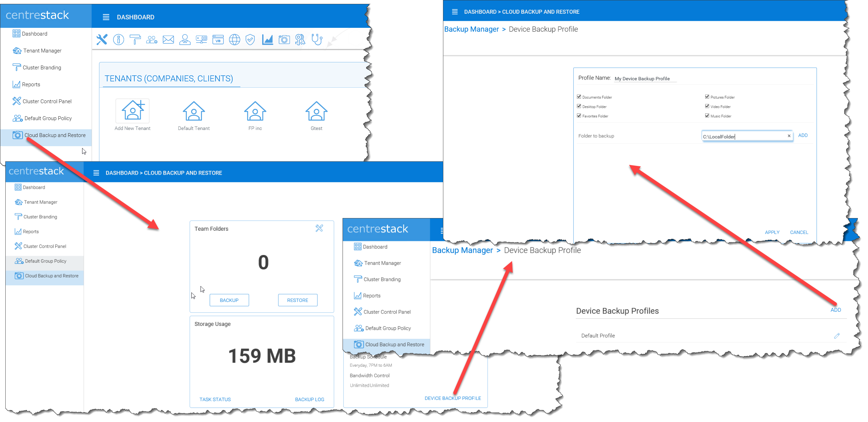Focus the Profile Name input field
This screenshot has width=868, height=422.
645,79
